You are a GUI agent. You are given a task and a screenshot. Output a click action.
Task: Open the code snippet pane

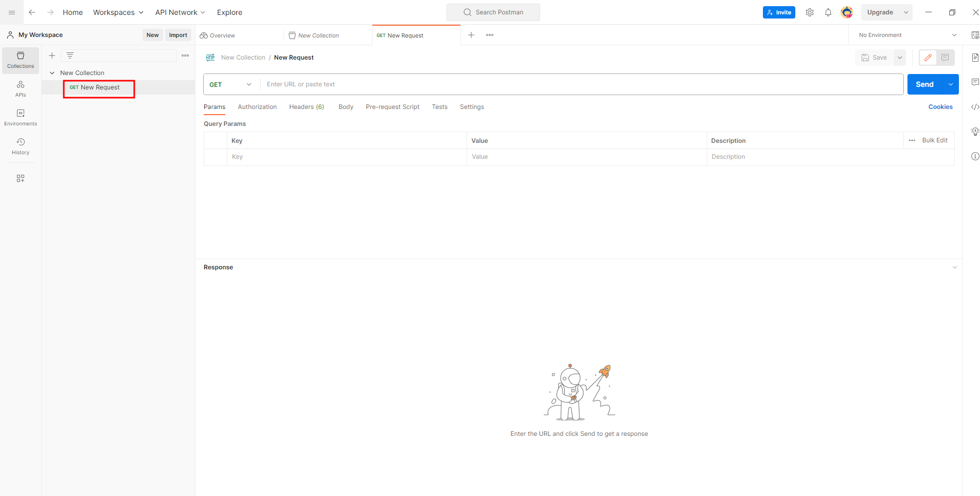tap(975, 107)
